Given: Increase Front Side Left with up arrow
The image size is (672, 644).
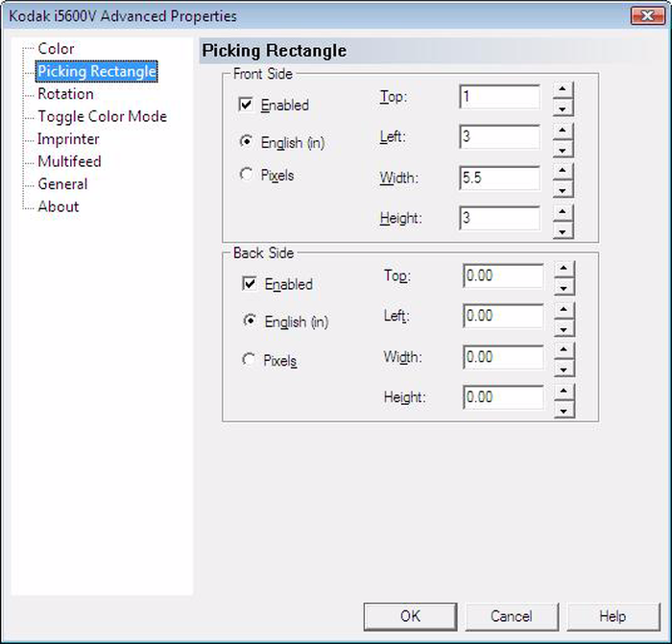Looking at the screenshot, I should pos(563,130).
